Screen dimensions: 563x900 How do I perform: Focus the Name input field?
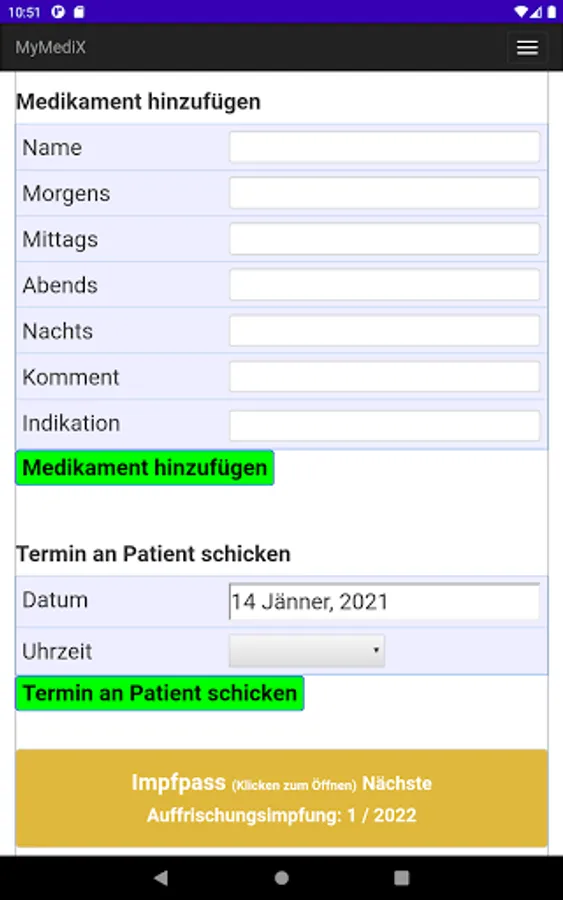click(385, 147)
